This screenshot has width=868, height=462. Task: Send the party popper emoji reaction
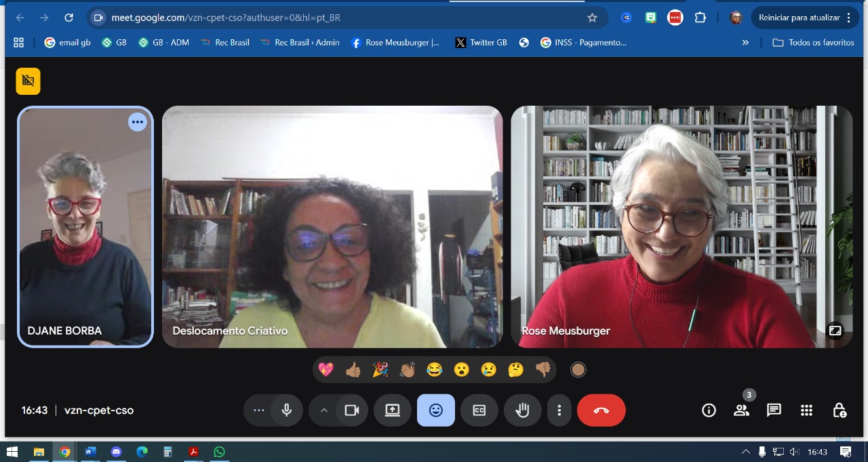(x=380, y=369)
